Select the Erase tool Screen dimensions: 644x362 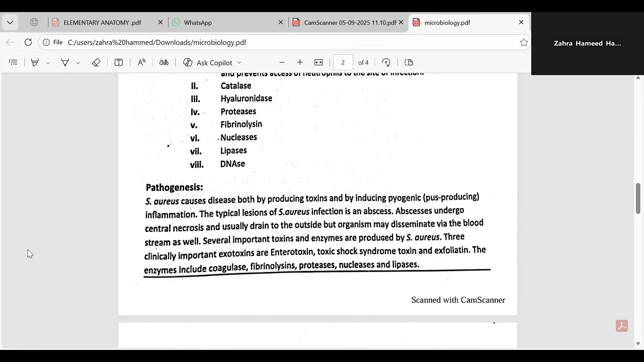[x=96, y=62]
